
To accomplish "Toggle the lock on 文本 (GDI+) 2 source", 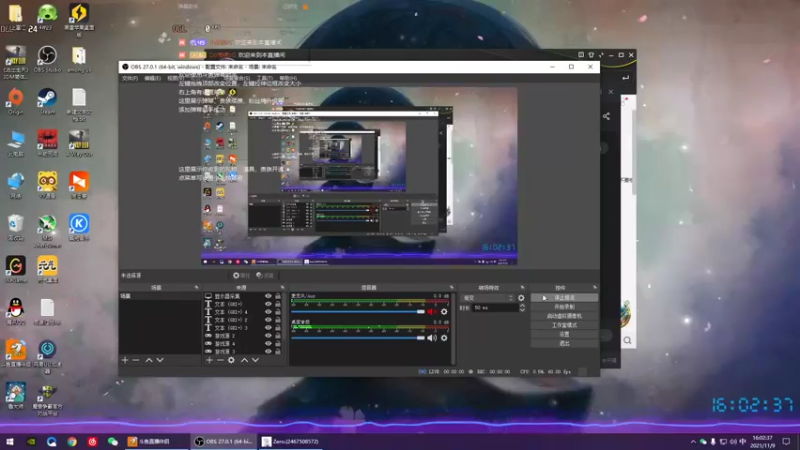I will coord(278,320).
